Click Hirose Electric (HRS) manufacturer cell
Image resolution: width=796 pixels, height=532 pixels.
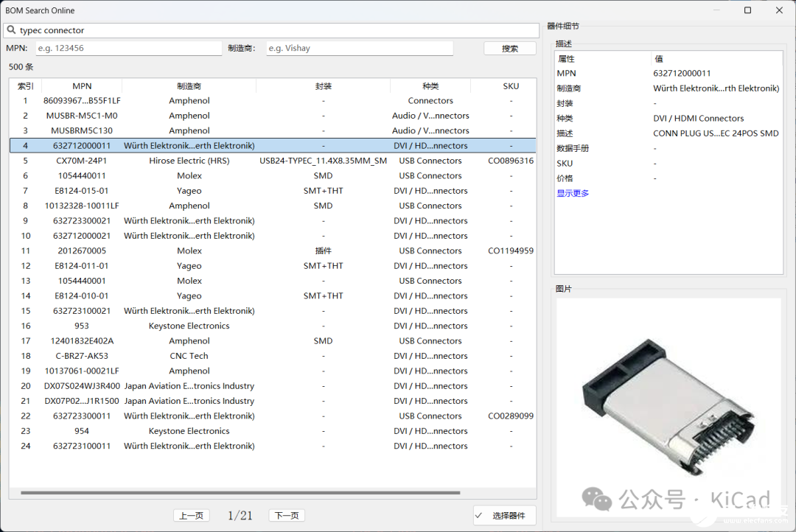[x=189, y=161]
